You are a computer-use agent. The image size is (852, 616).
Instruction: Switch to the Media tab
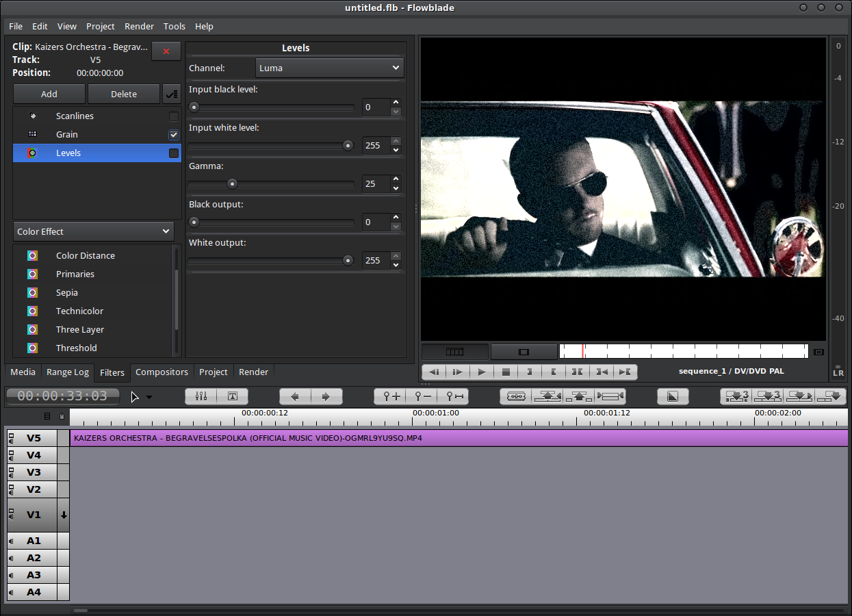[23, 372]
